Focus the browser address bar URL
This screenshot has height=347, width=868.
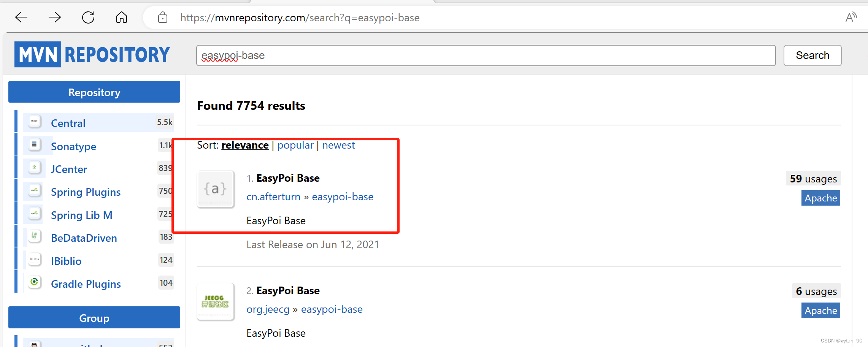pyautogui.click(x=300, y=17)
